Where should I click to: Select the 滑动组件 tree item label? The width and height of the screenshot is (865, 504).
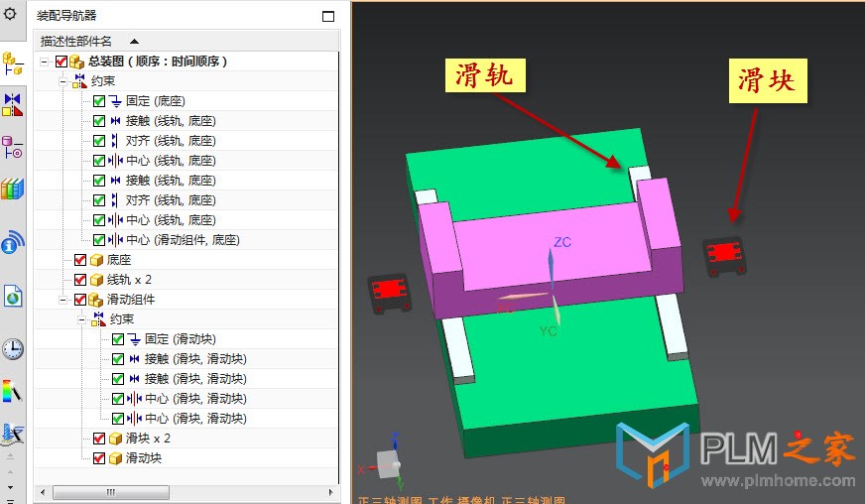coord(131,300)
